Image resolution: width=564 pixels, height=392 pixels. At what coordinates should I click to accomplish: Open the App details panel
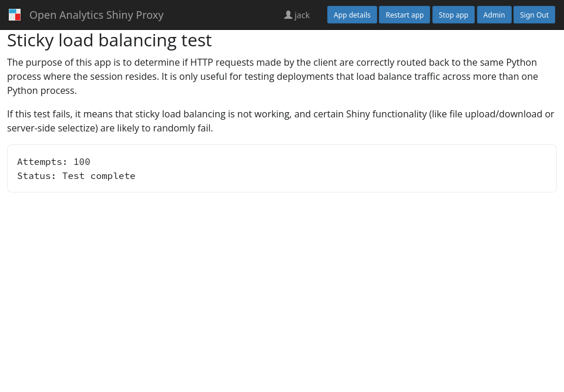(x=352, y=15)
